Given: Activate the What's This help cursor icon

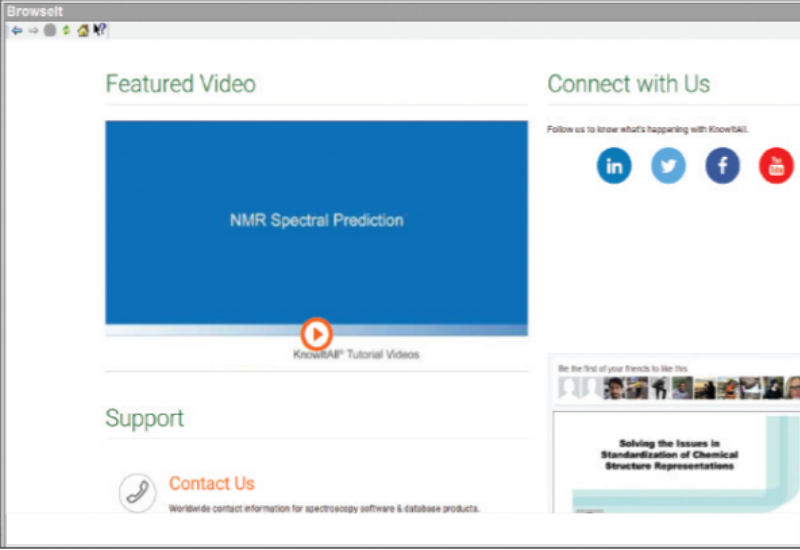Looking at the screenshot, I should [99, 31].
